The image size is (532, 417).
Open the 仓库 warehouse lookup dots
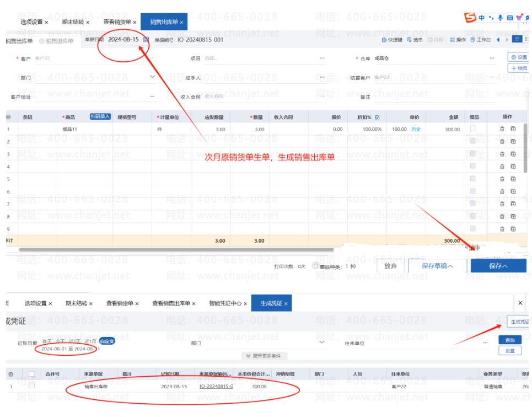[492, 58]
